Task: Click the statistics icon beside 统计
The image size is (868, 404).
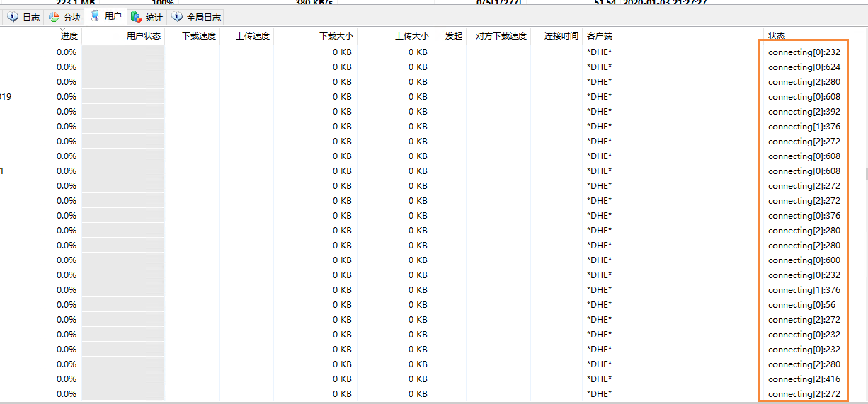Action: [x=136, y=17]
